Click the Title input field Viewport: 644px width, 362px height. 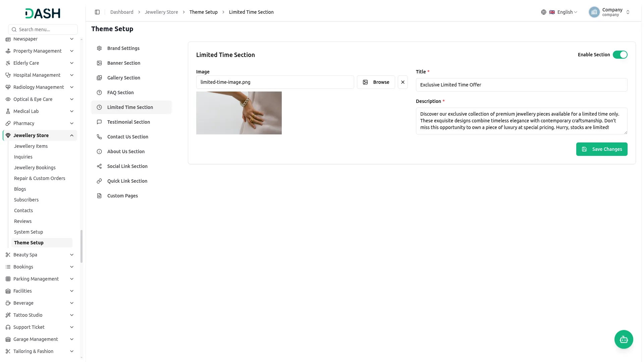[x=522, y=85]
